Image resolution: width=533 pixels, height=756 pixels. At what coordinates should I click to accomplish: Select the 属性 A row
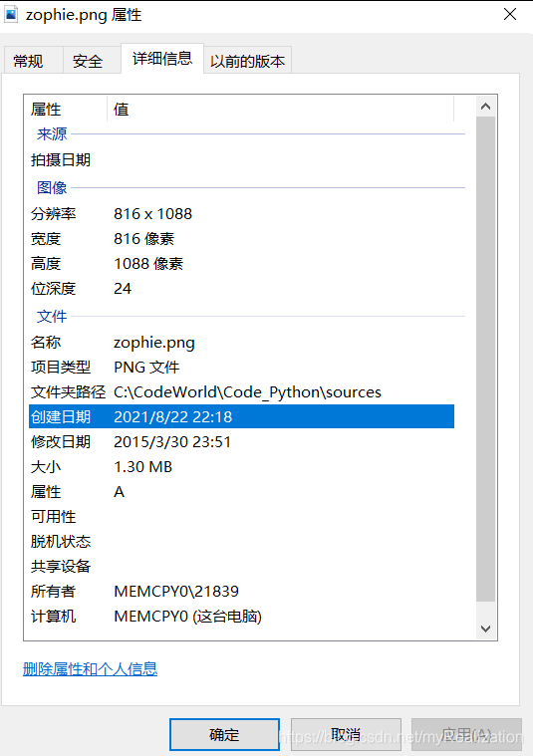tap(242, 492)
